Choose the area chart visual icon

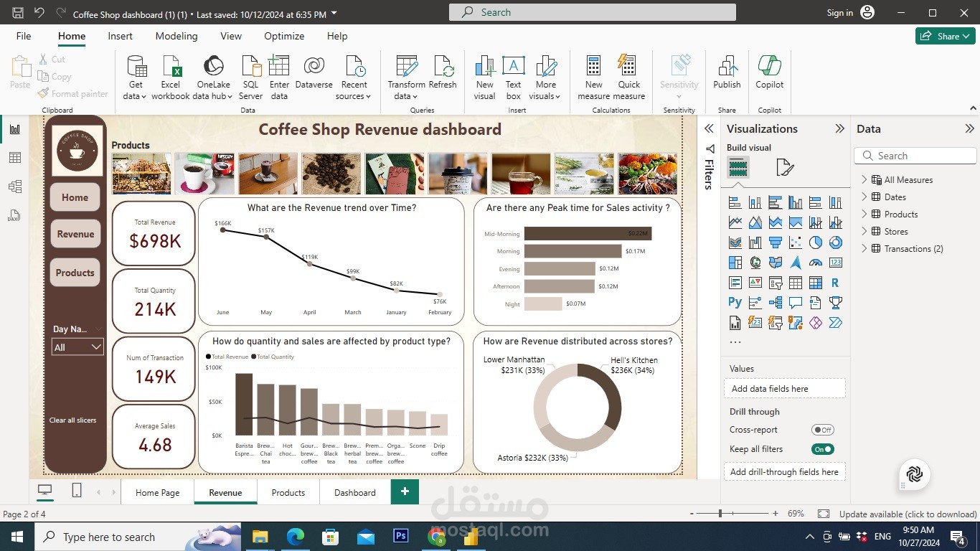[x=755, y=222]
